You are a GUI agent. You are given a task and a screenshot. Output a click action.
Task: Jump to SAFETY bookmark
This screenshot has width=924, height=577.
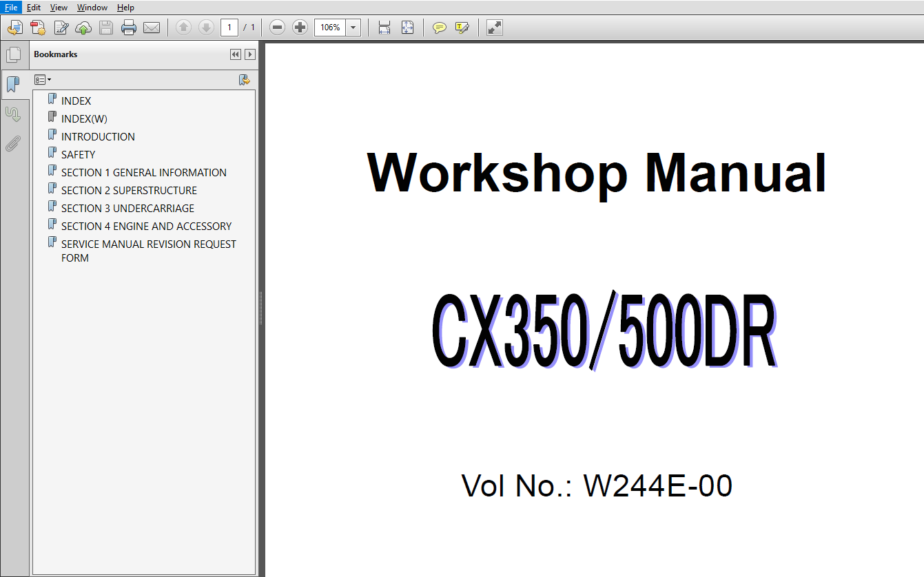click(x=78, y=154)
